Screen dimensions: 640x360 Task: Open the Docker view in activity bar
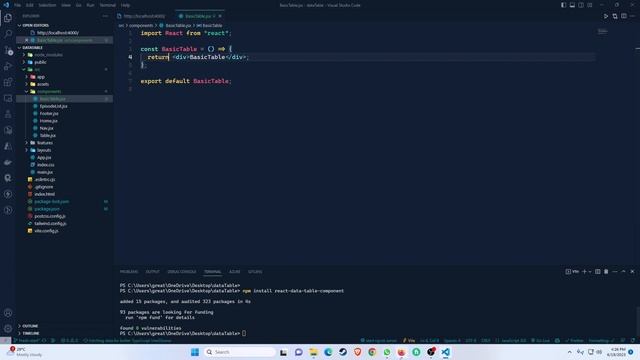[8, 162]
